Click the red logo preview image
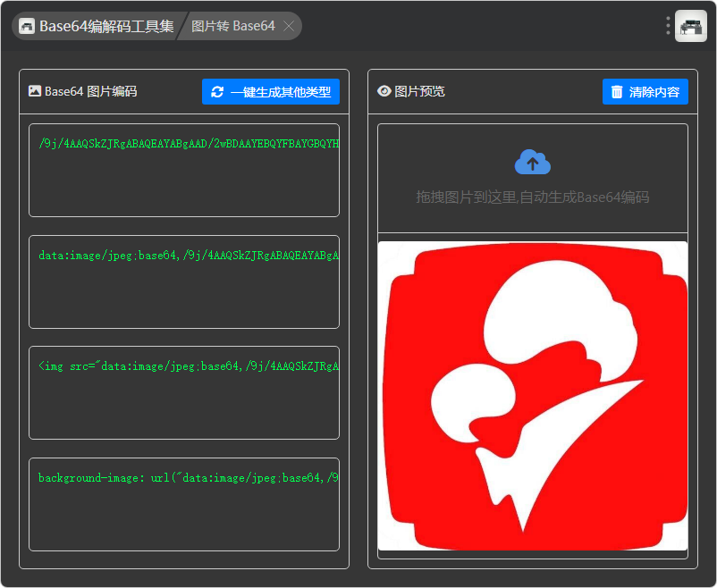This screenshot has width=717, height=588. [x=533, y=396]
